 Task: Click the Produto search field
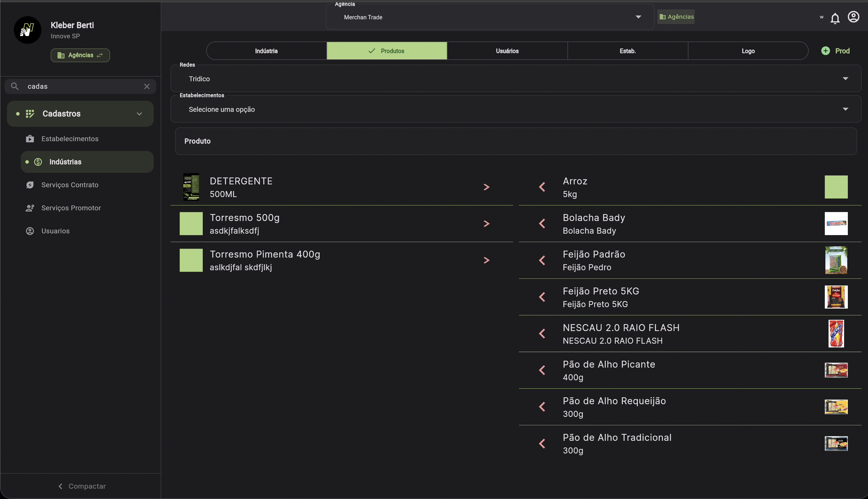pyautogui.click(x=516, y=141)
